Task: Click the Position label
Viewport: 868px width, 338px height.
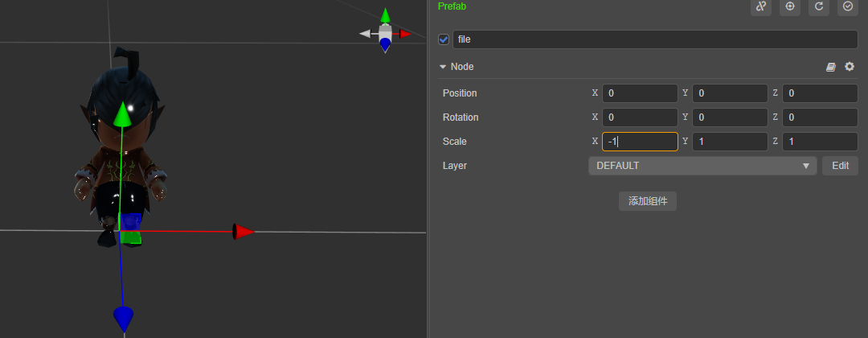Action: [460, 93]
